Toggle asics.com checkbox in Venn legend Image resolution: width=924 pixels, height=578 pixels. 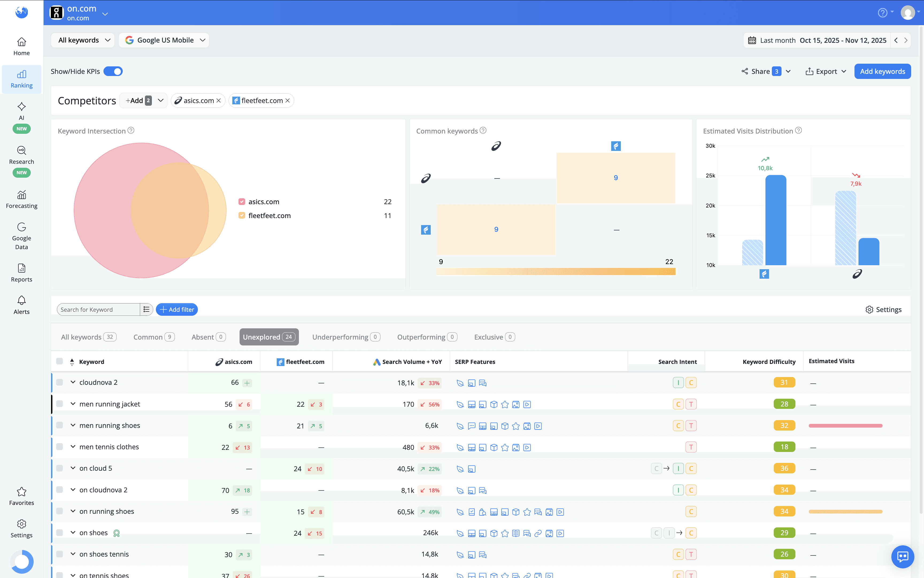click(x=242, y=201)
